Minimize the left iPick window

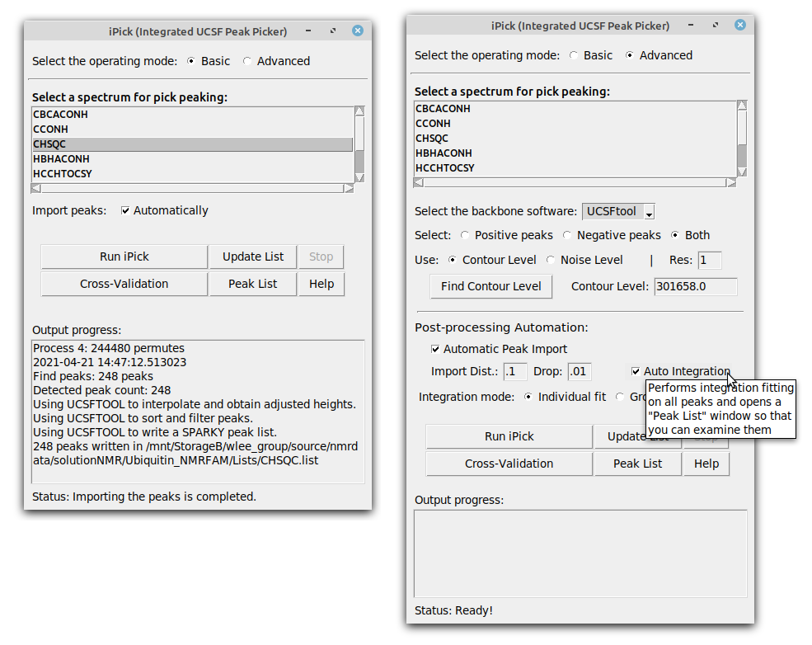[308, 31]
